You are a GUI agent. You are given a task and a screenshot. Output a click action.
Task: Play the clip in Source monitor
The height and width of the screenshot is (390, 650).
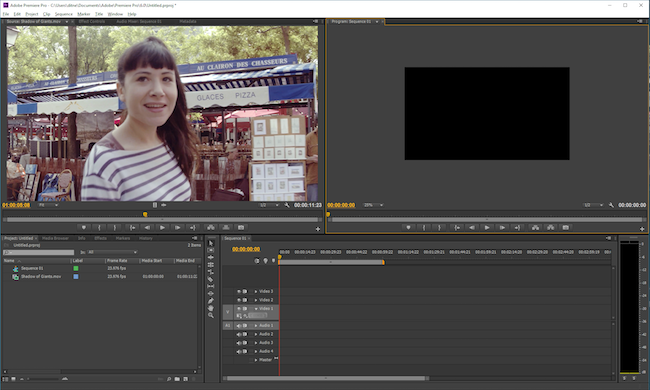click(162, 228)
